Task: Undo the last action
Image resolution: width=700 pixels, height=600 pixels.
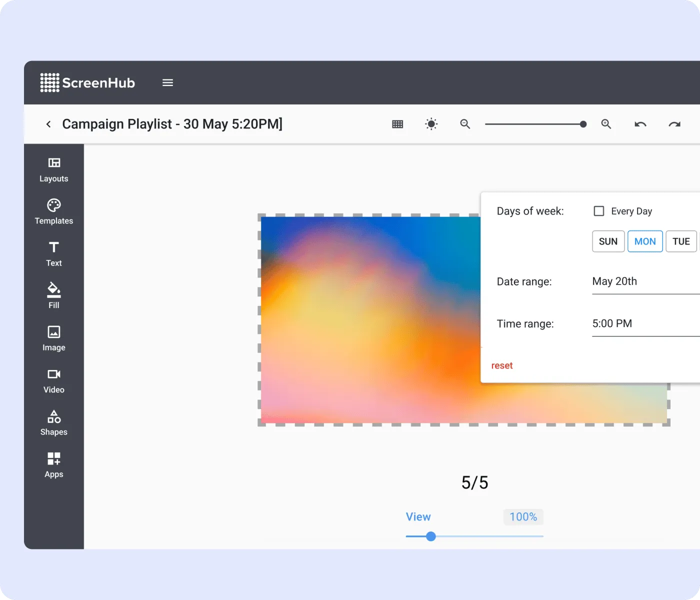Action: [x=640, y=124]
